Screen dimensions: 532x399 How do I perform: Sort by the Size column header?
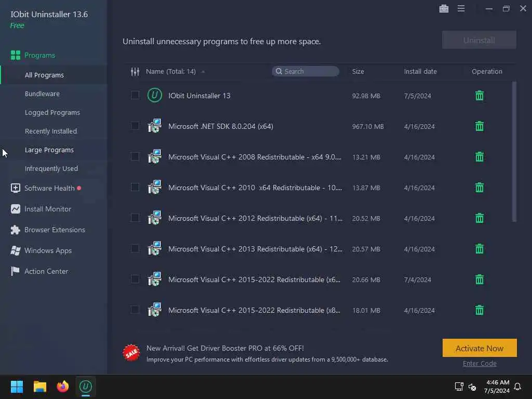point(358,72)
